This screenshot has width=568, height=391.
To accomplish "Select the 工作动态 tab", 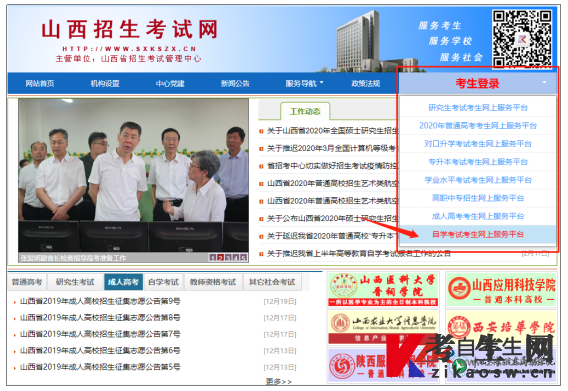I will (305, 111).
